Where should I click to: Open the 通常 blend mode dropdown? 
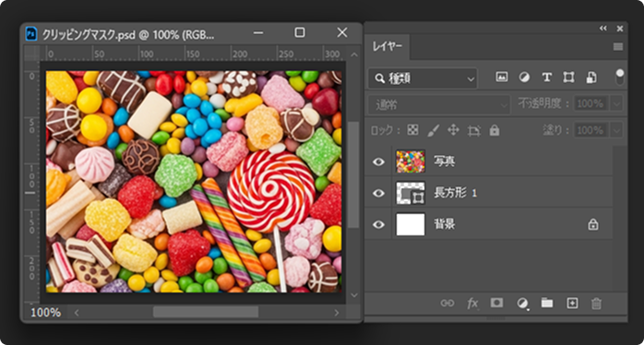(x=439, y=105)
